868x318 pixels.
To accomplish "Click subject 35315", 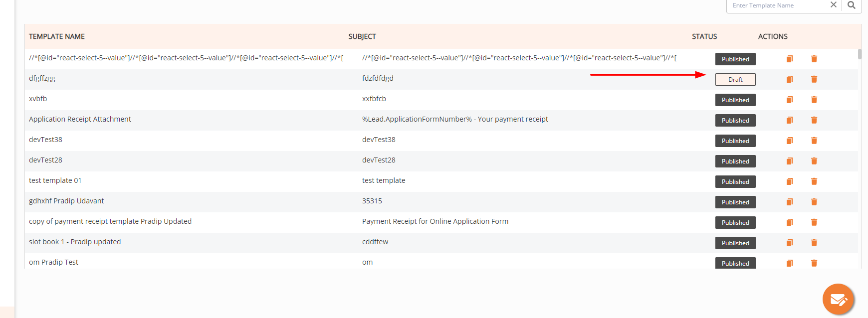I will tap(372, 201).
